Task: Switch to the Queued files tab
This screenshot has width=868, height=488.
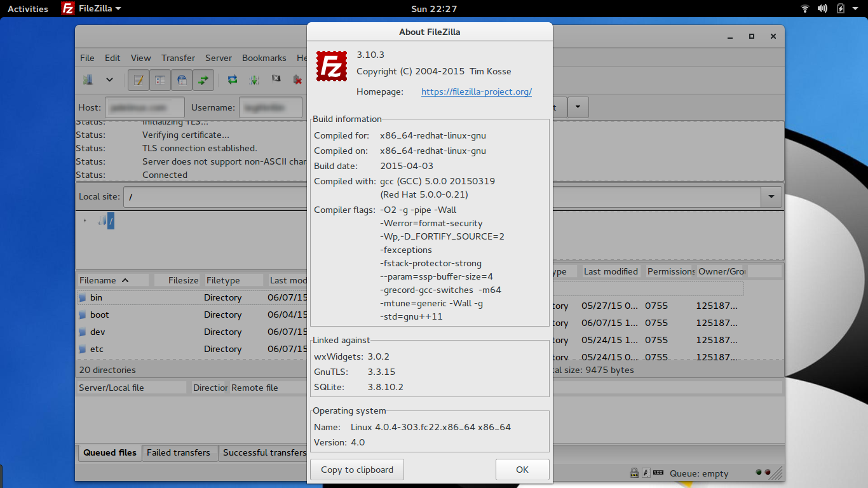Action: [x=110, y=452]
